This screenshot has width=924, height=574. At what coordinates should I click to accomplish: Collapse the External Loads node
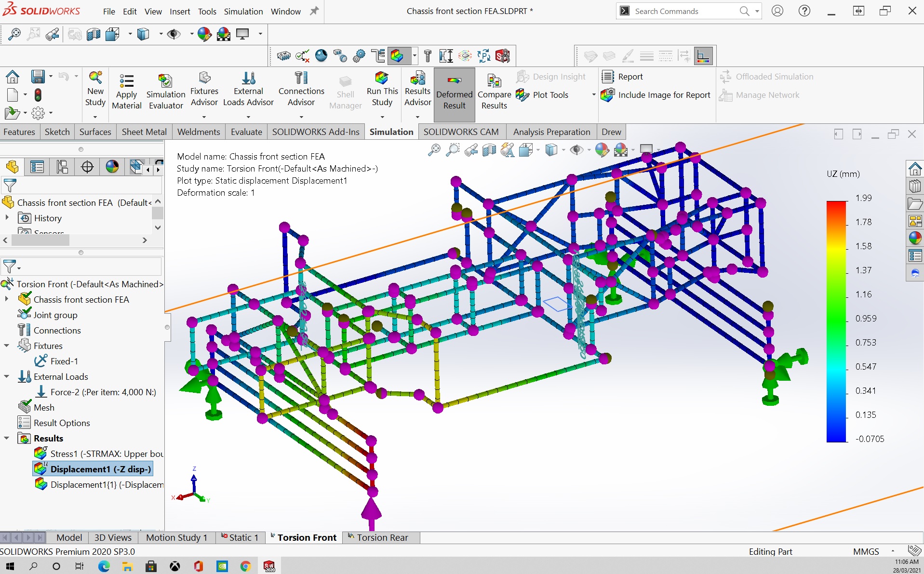pos(7,376)
